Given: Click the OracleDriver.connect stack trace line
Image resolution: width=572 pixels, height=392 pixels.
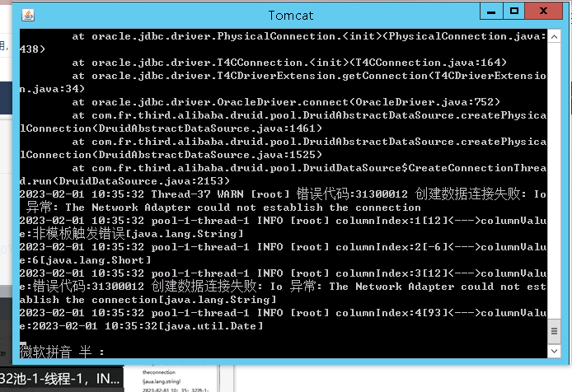Looking at the screenshot, I should [x=286, y=102].
